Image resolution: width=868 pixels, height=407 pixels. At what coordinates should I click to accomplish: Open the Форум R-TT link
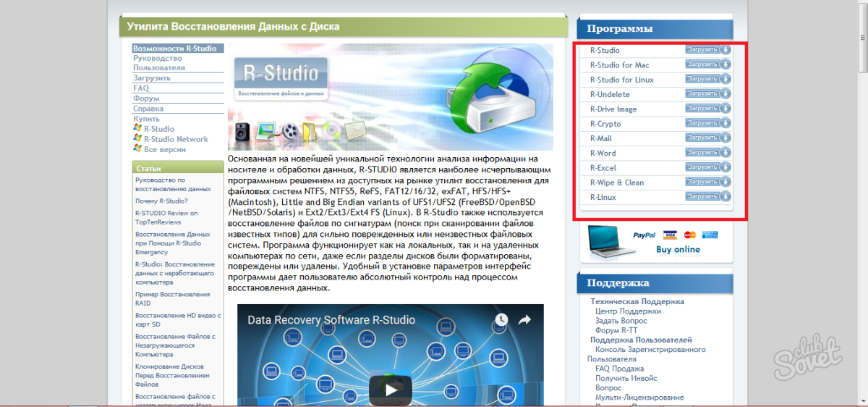(x=616, y=330)
